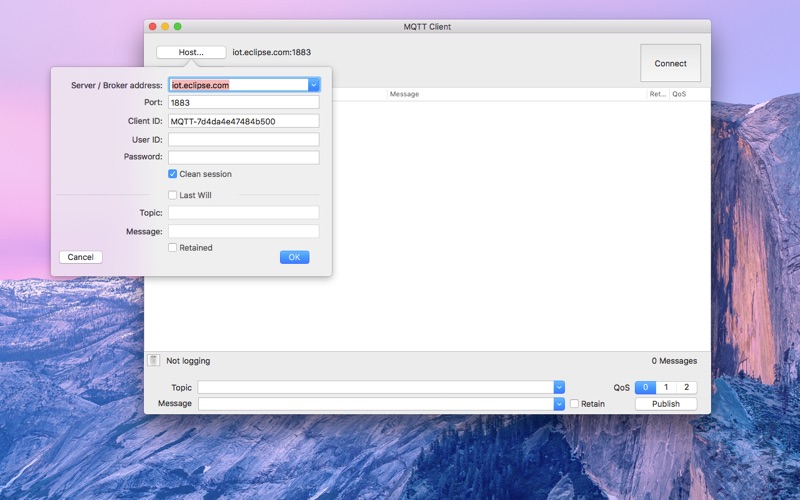Confirm host settings with OK
The image size is (800, 500).
click(294, 257)
